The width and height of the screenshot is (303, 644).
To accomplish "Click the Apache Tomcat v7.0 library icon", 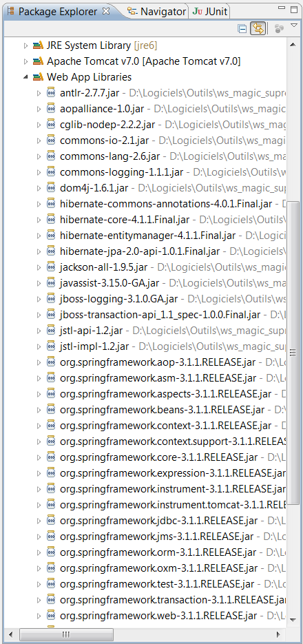I will pyautogui.click(x=38, y=61).
